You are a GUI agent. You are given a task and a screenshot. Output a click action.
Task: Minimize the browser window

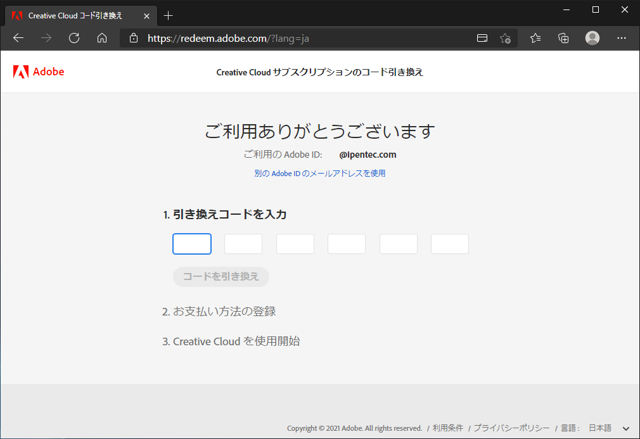(x=566, y=10)
